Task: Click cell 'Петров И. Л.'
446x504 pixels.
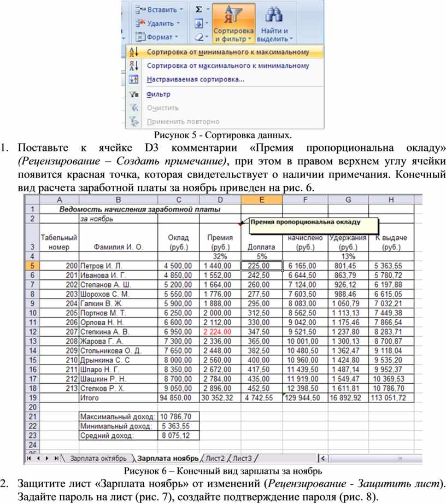Action: [x=118, y=266]
